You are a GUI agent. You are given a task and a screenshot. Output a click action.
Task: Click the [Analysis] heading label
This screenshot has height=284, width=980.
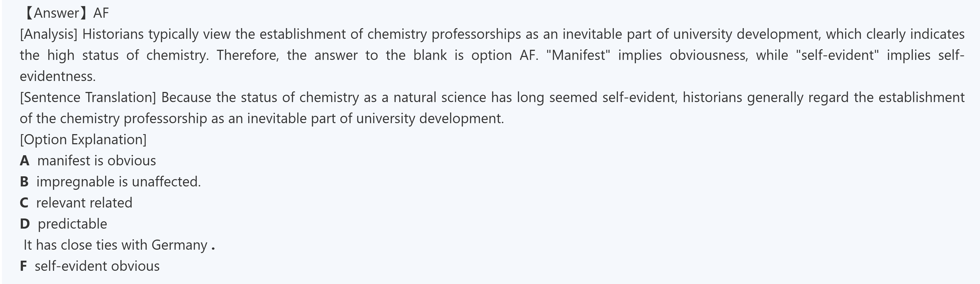click(x=49, y=34)
